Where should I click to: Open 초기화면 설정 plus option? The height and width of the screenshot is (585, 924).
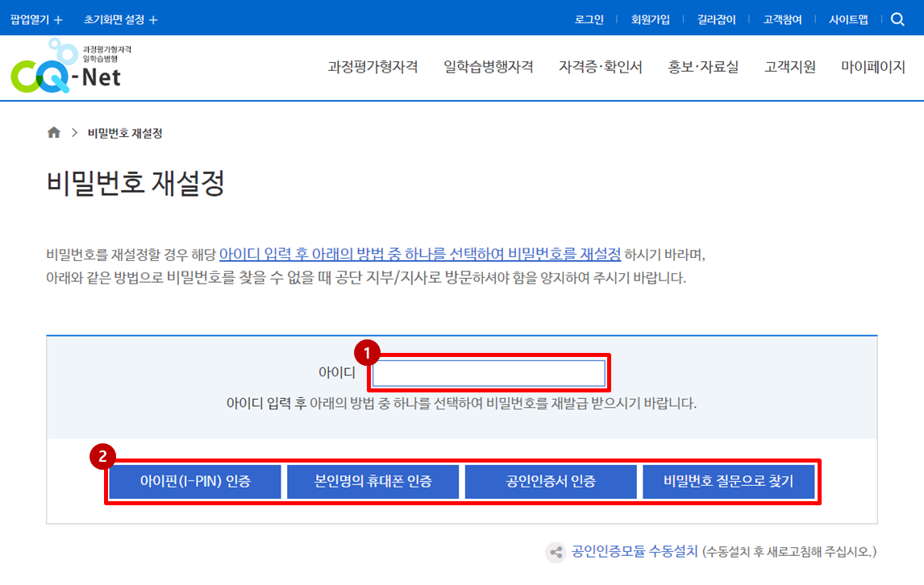[121, 19]
